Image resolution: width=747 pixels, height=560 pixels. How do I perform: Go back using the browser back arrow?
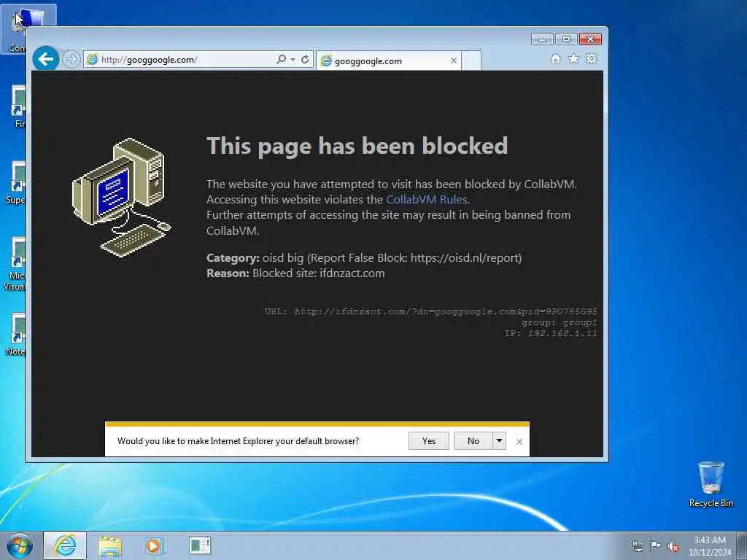click(46, 59)
